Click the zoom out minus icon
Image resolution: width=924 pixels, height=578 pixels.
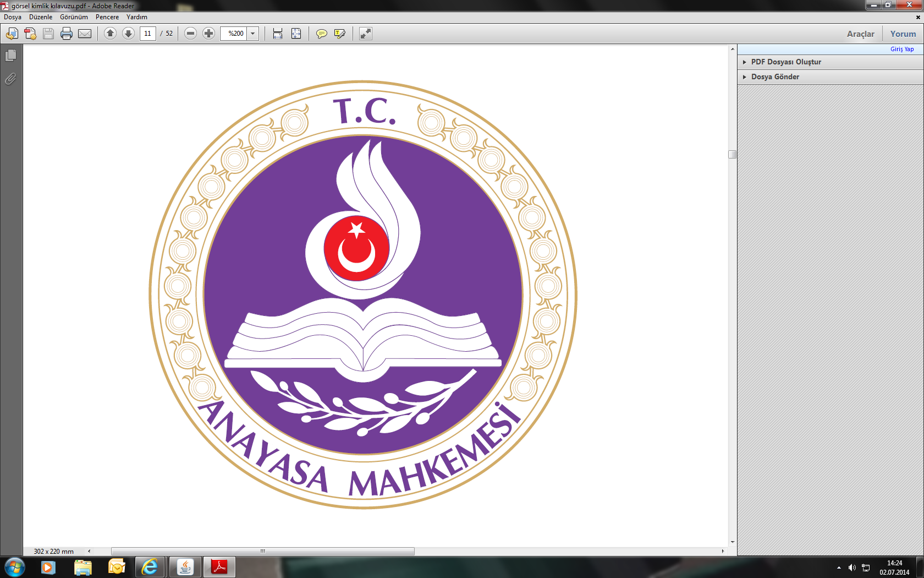[x=190, y=34]
